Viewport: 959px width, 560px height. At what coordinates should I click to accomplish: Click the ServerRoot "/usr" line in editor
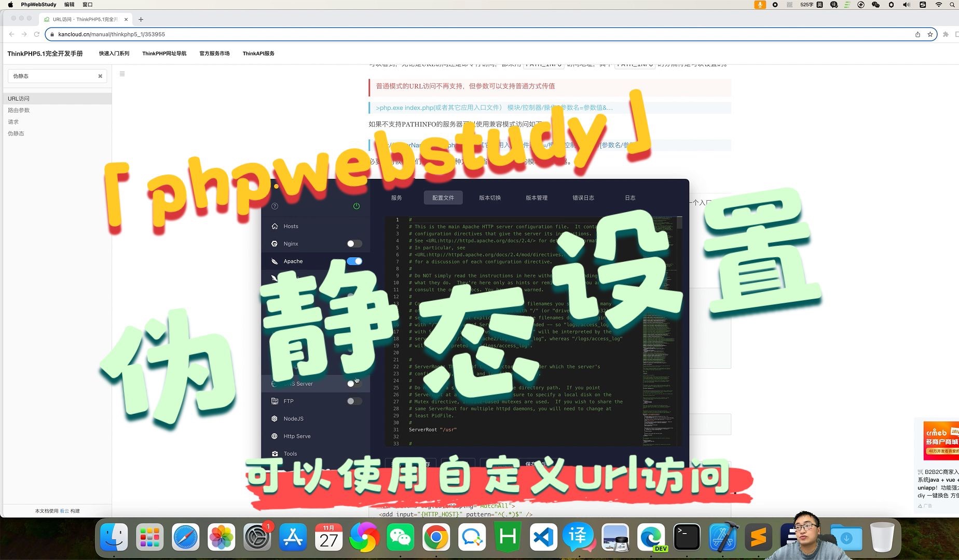tap(433, 430)
